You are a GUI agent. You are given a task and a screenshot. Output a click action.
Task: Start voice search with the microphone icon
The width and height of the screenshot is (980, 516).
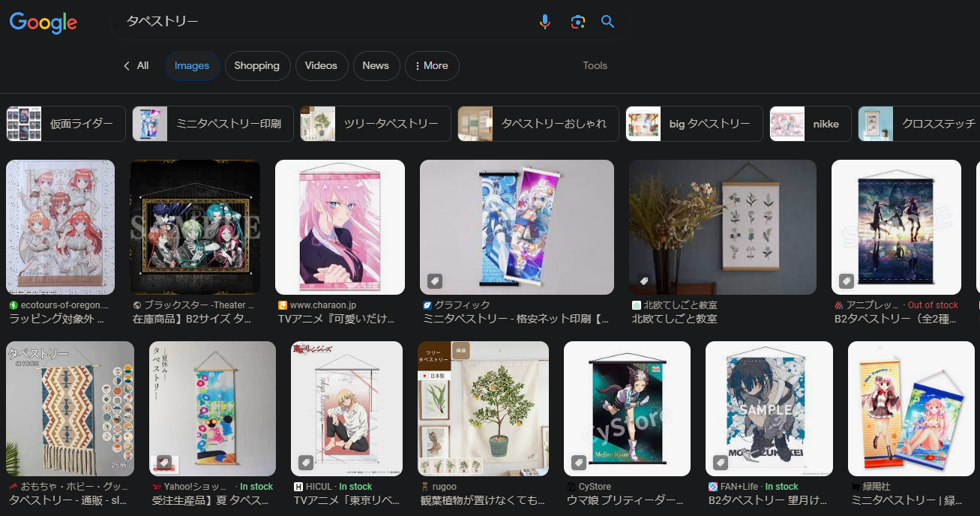click(545, 22)
